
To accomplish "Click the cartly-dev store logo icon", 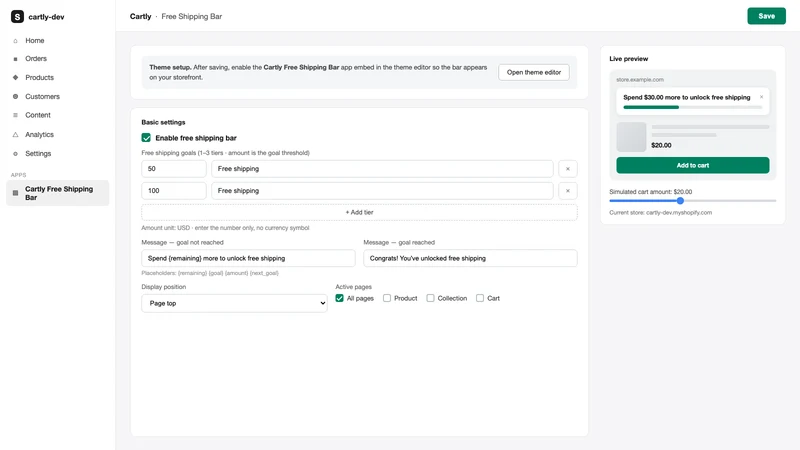I will point(17,16).
